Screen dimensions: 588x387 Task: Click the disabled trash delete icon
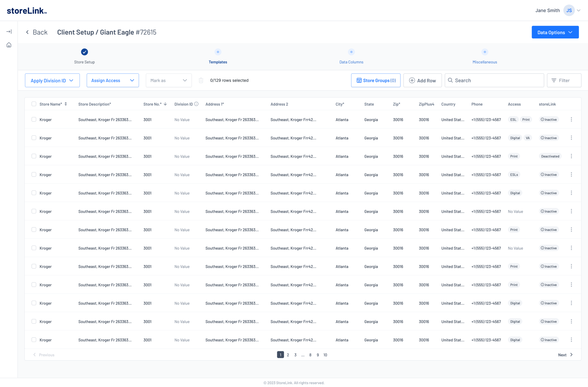tap(201, 81)
